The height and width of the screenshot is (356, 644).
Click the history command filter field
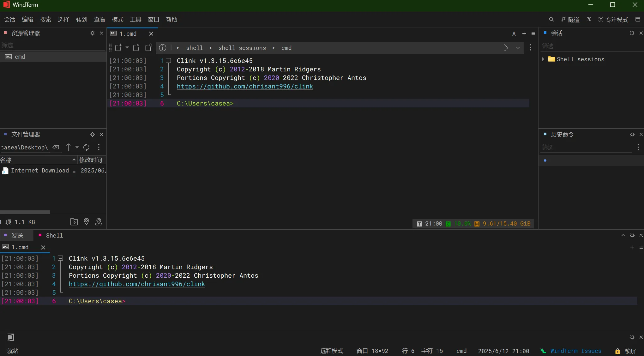(586, 148)
